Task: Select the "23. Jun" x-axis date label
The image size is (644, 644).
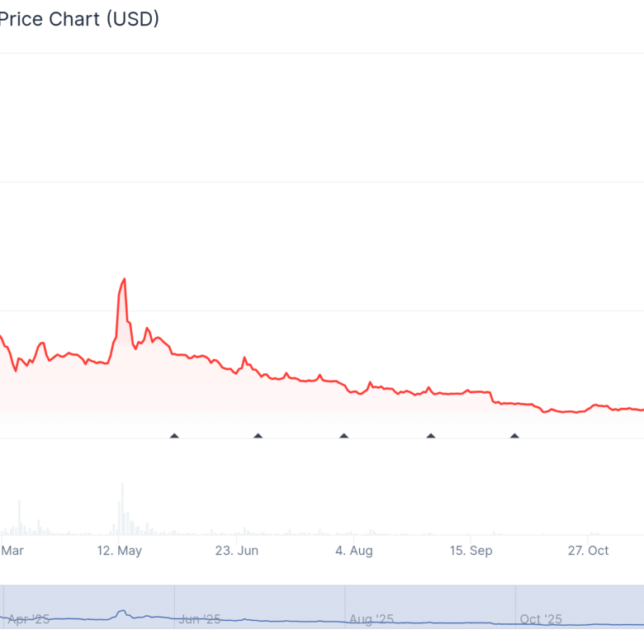Action: click(x=237, y=551)
